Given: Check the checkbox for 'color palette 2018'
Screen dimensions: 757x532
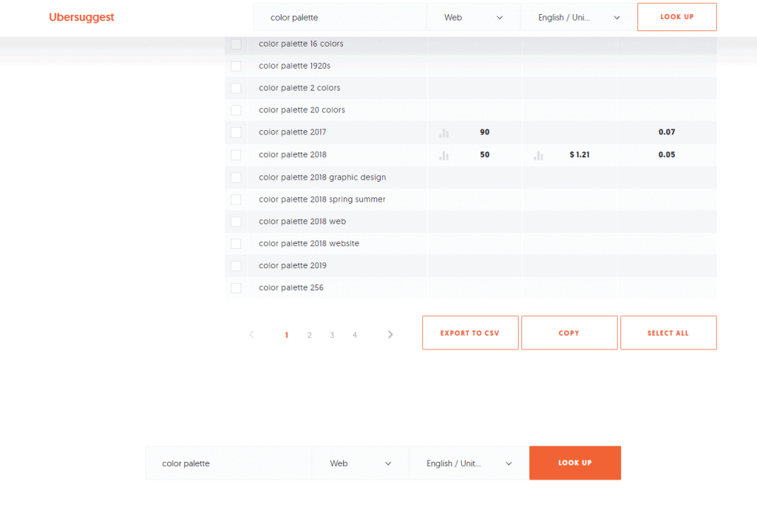Looking at the screenshot, I should tap(236, 155).
